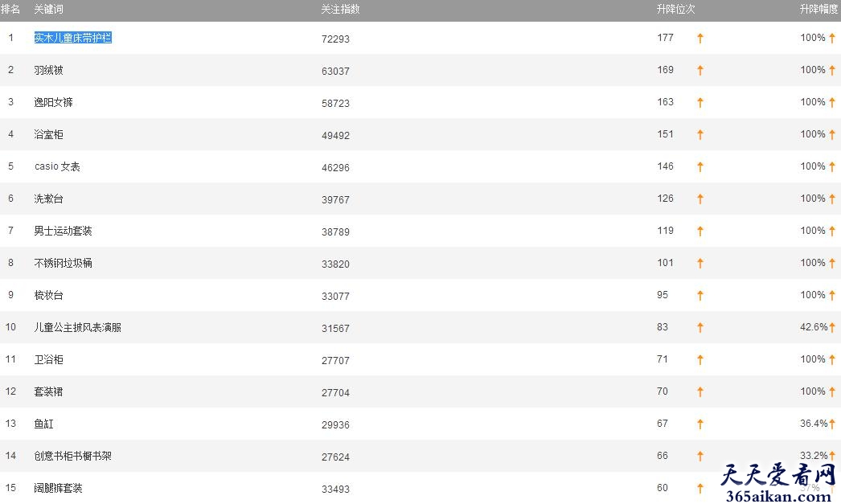Click the attention index value 27707 in the 卫浴柜 row
This screenshot has height=504, width=841.
[336, 360]
